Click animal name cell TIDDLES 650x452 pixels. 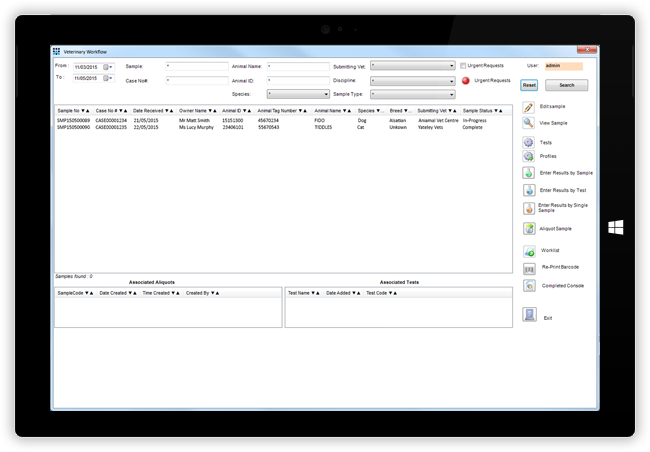coord(323,127)
